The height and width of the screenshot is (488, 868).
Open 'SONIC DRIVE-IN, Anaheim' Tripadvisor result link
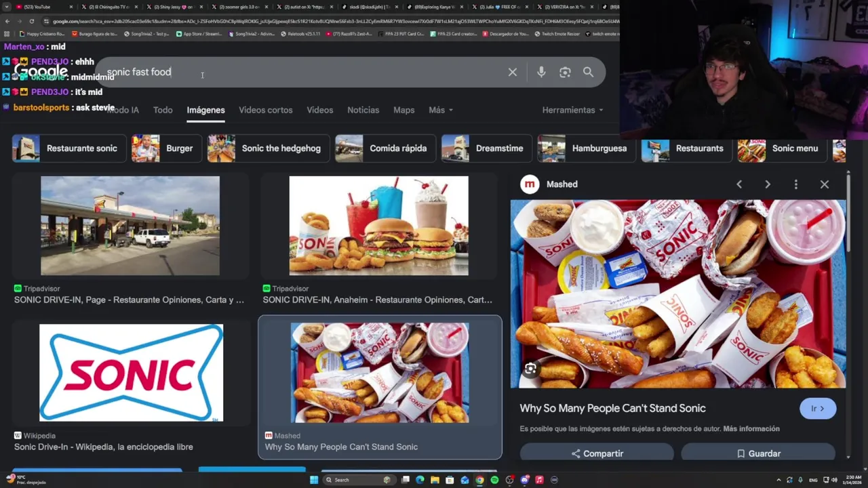click(x=378, y=300)
